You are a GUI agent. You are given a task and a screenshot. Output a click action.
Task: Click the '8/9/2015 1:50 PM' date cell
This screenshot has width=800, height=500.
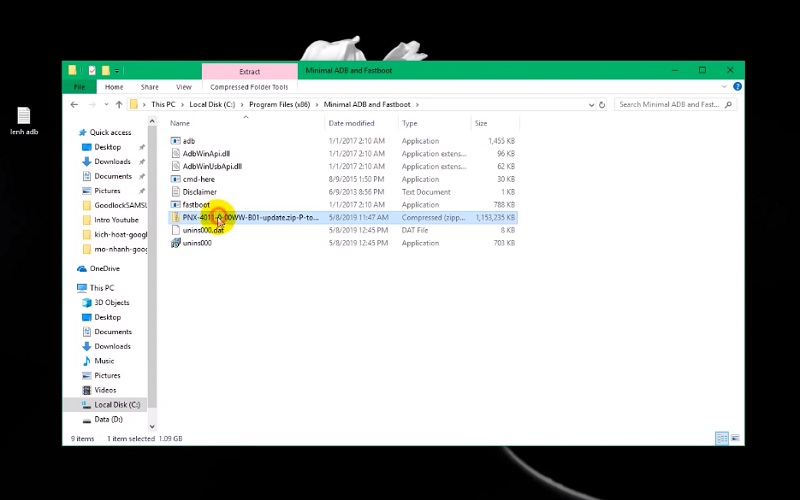click(356, 179)
